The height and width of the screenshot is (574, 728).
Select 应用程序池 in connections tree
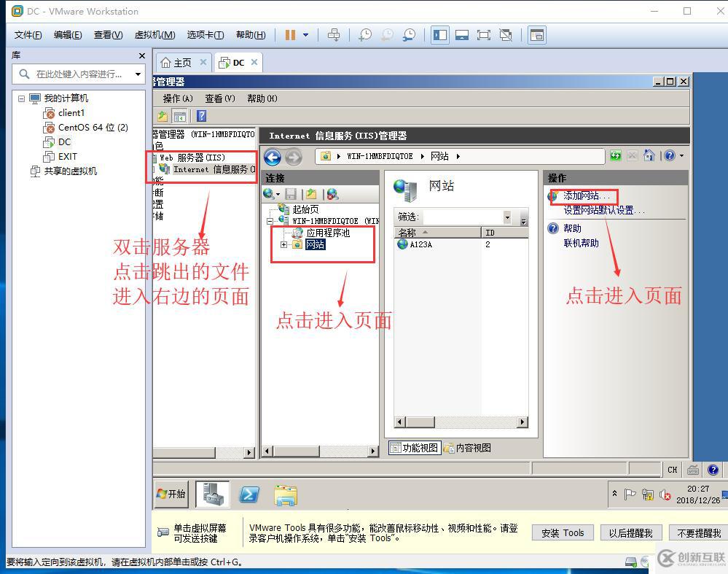coord(328,233)
